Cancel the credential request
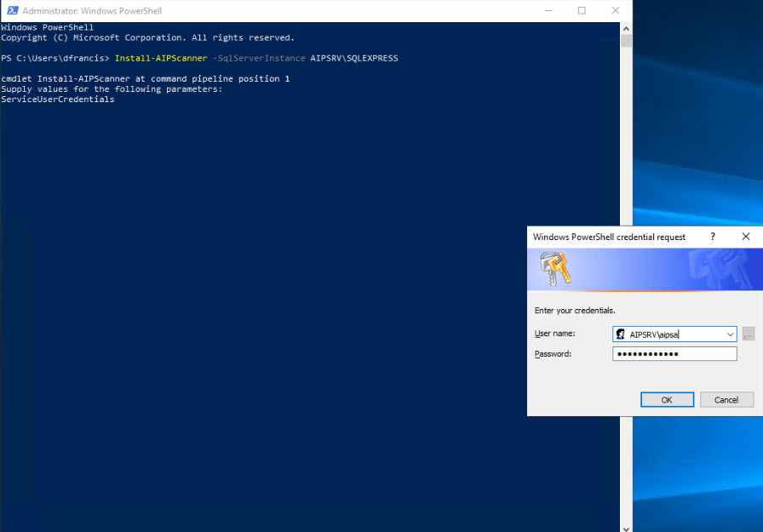This screenshot has height=532, width=763. point(726,400)
